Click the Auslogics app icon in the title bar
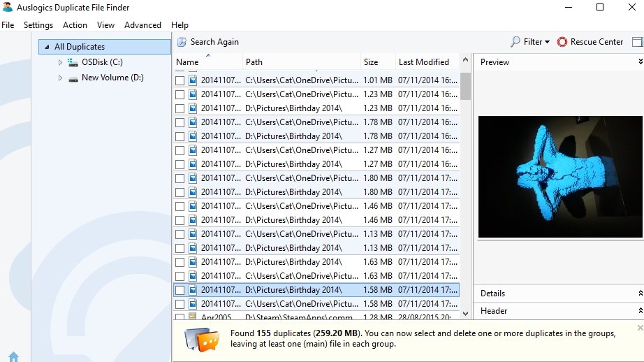This screenshot has height=362, width=644. click(x=8, y=7)
